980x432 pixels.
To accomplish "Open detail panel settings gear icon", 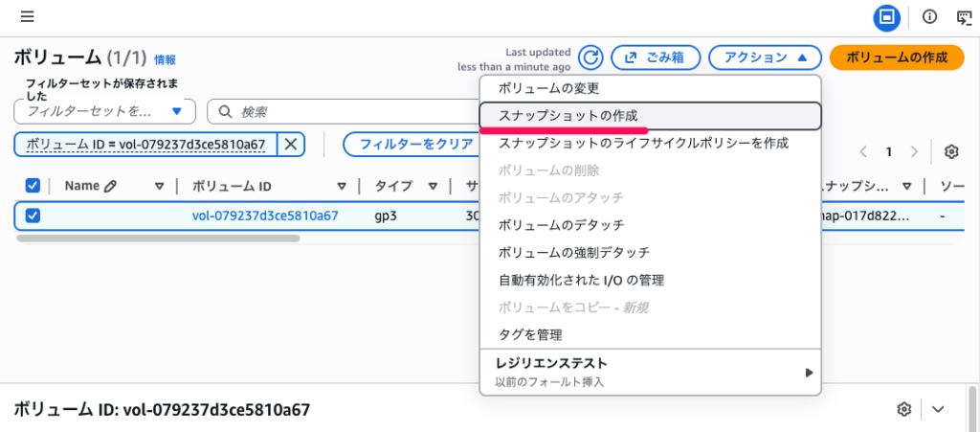I will pyautogui.click(x=903, y=409).
